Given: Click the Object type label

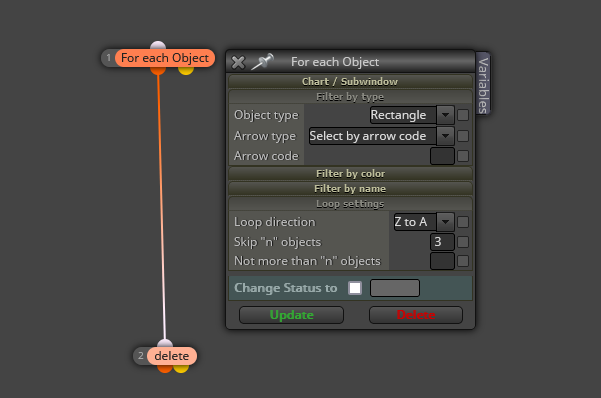Looking at the screenshot, I should (266, 115).
